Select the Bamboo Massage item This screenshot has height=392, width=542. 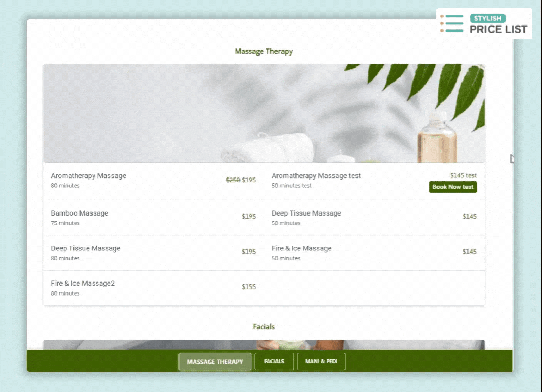tap(153, 218)
